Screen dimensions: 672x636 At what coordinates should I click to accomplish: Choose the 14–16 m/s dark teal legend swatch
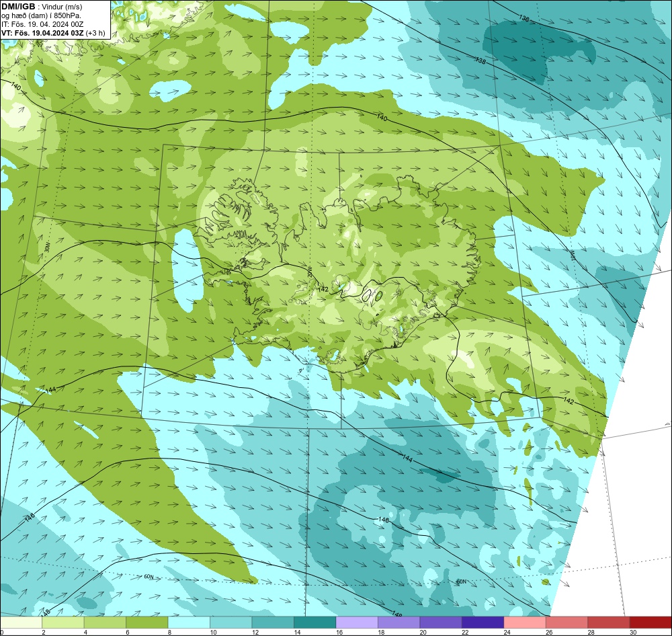pos(315,623)
